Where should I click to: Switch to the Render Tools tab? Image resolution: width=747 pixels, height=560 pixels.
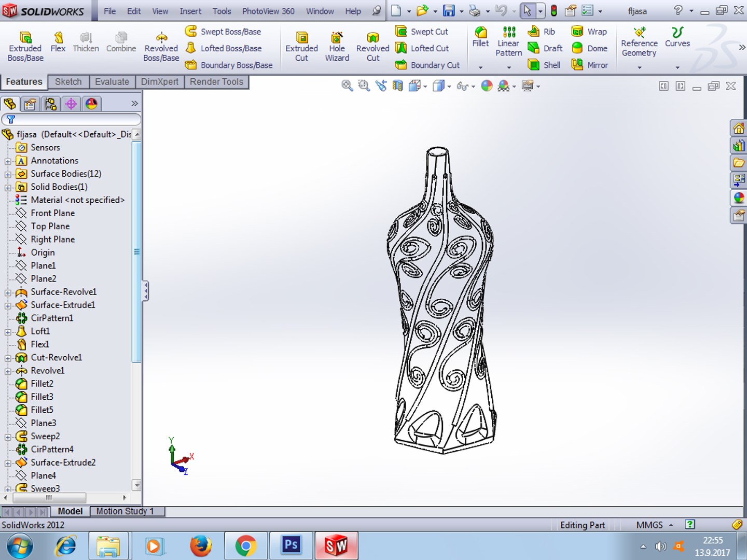click(216, 82)
